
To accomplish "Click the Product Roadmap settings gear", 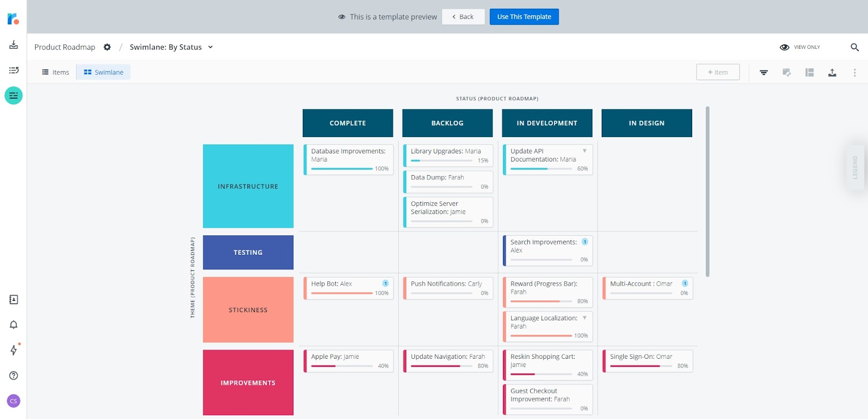I will 107,47.
